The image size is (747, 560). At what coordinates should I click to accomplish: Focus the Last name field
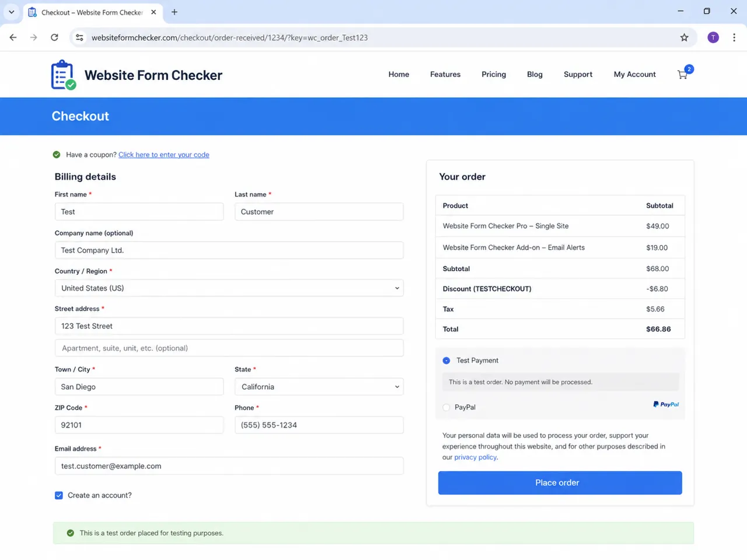click(x=319, y=212)
